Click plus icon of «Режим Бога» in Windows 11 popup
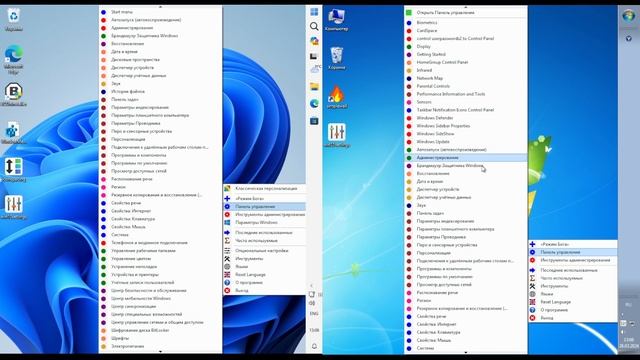Screen dimensions: 640x360 pos(227,198)
